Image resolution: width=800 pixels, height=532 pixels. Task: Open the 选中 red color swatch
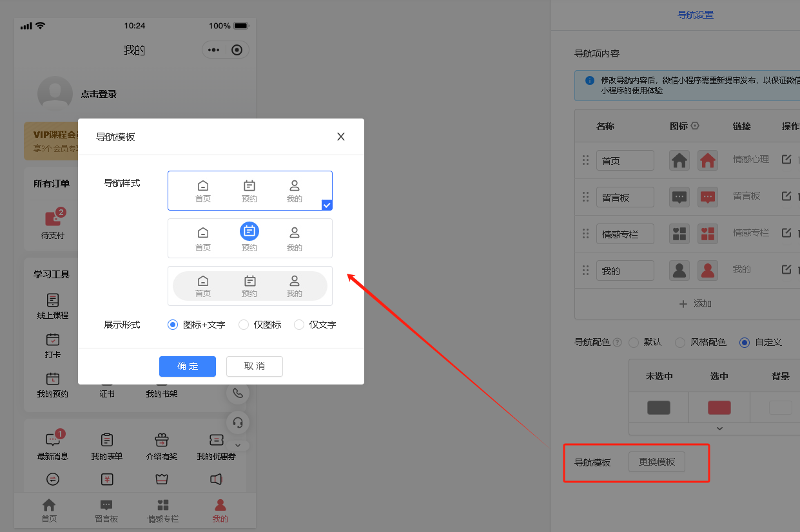click(719, 408)
